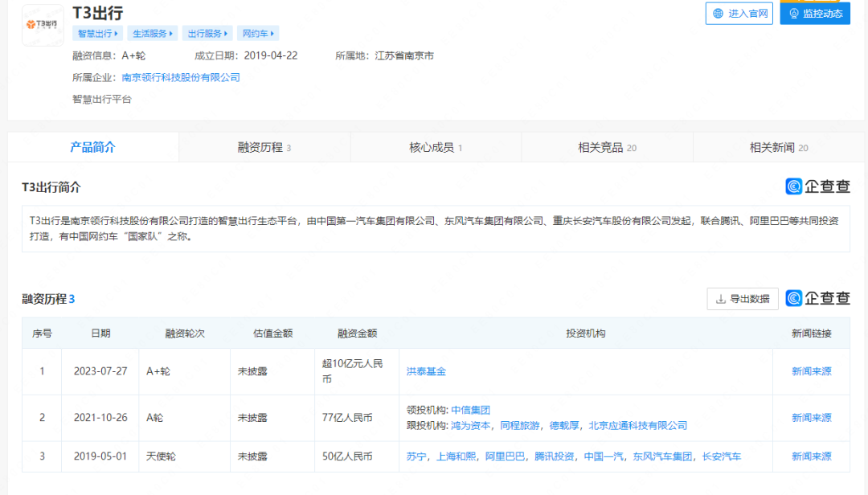
Task: Click the 监控动态 monitor button
Action: click(x=815, y=14)
